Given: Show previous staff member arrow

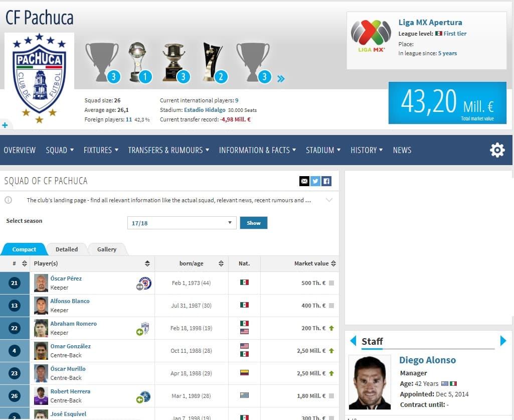Looking at the screenshot, I should point(353,341).
